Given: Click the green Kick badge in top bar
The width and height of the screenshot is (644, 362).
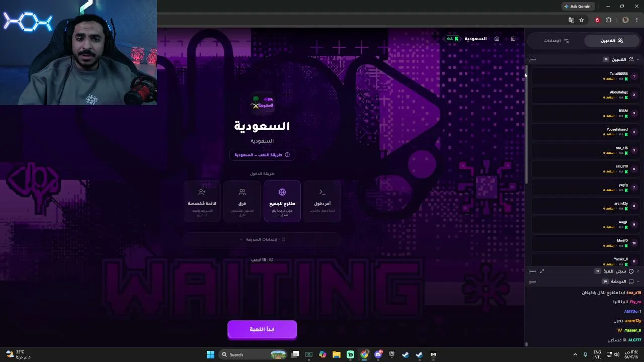Looking at the screenshot, I should click(452, 39).
